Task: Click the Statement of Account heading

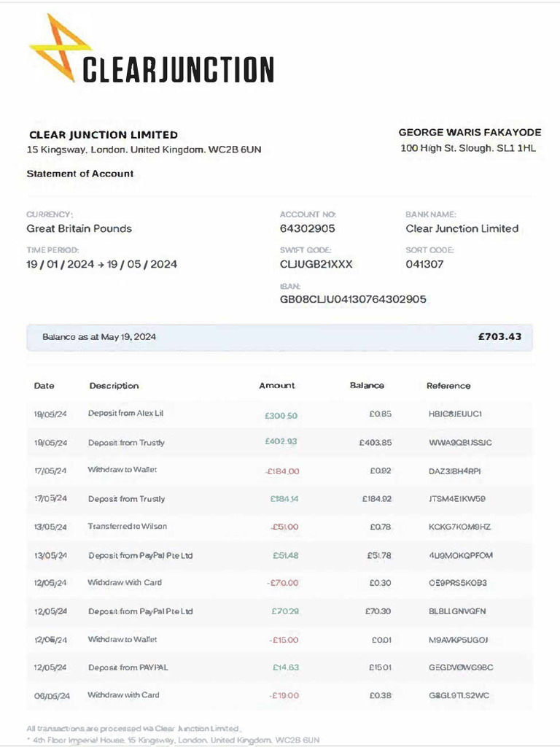Action: pos(80,174)
